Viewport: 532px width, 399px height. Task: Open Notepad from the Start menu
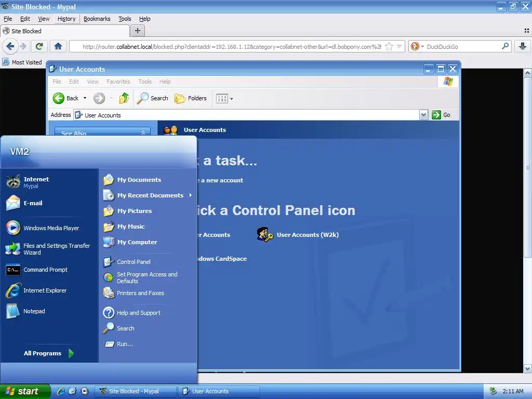click(x=26, y=311)
